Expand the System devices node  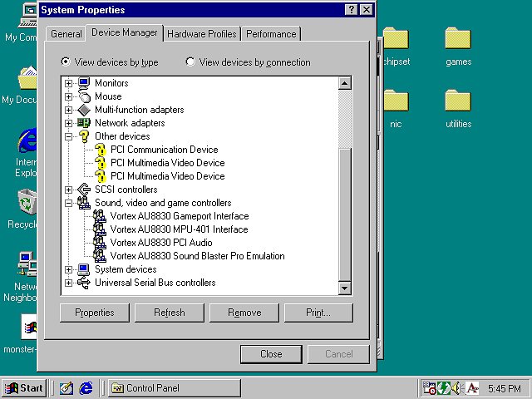[x=68, y=269]
